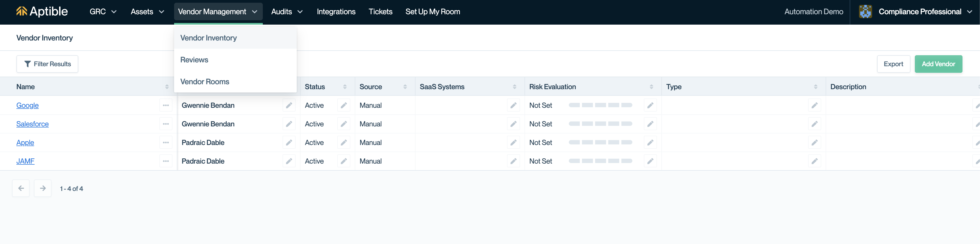Edit the Type field for Salesforce
This screenshot has width=980, height=244.
[815, 124]
